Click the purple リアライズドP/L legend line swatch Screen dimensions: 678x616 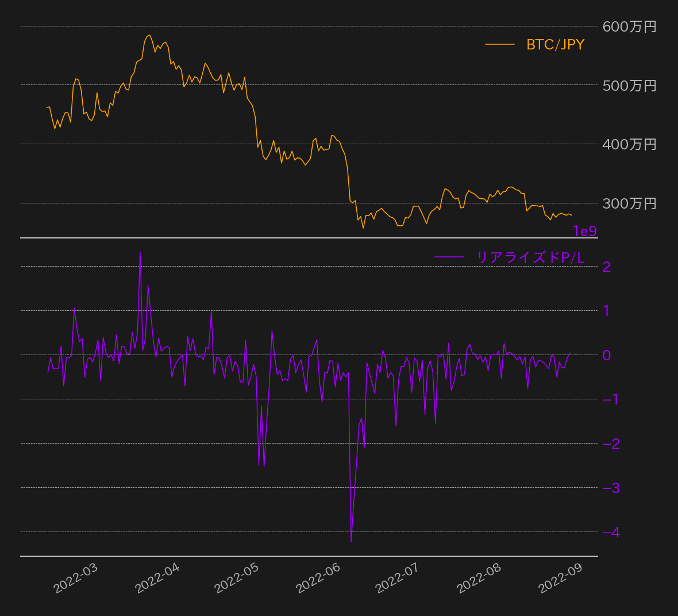point(449,257)
